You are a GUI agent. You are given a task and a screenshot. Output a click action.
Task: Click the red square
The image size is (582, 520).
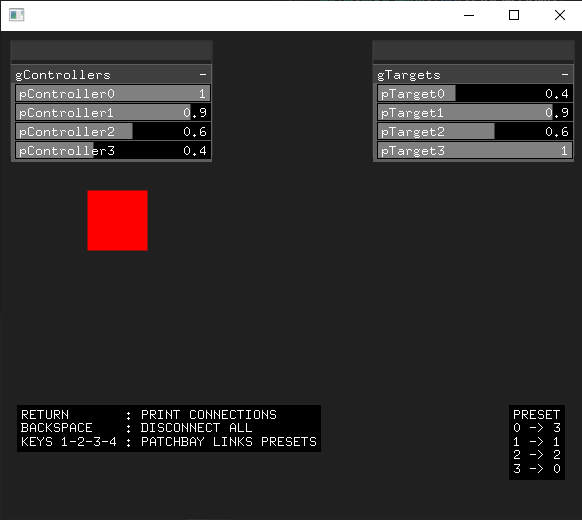pos(117,220)
